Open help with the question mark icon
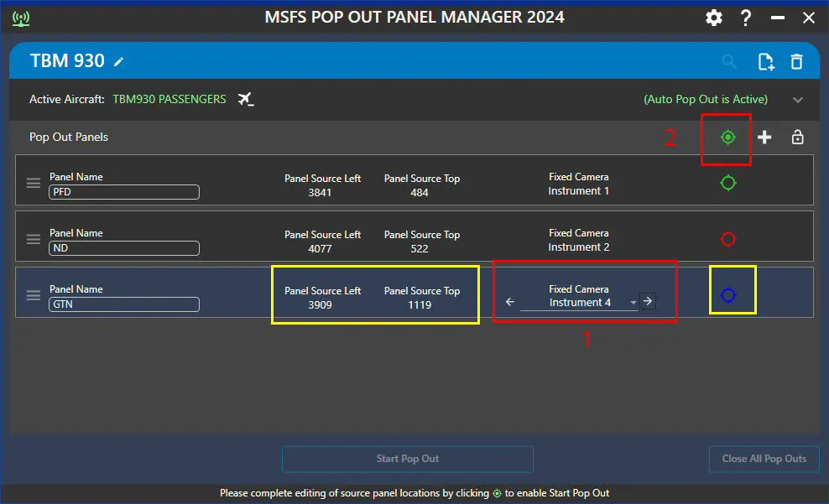Screen dimensions: 829x504 coord(745,18)
